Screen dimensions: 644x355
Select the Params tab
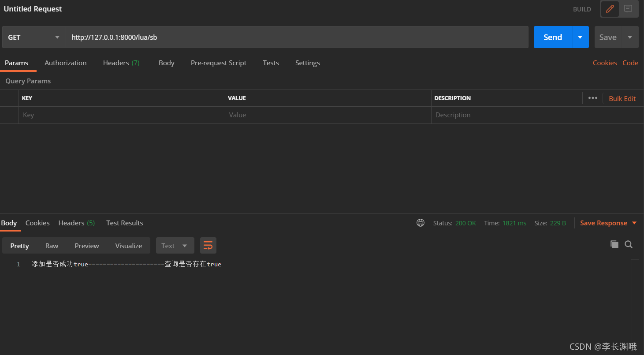tap(17, 63)
